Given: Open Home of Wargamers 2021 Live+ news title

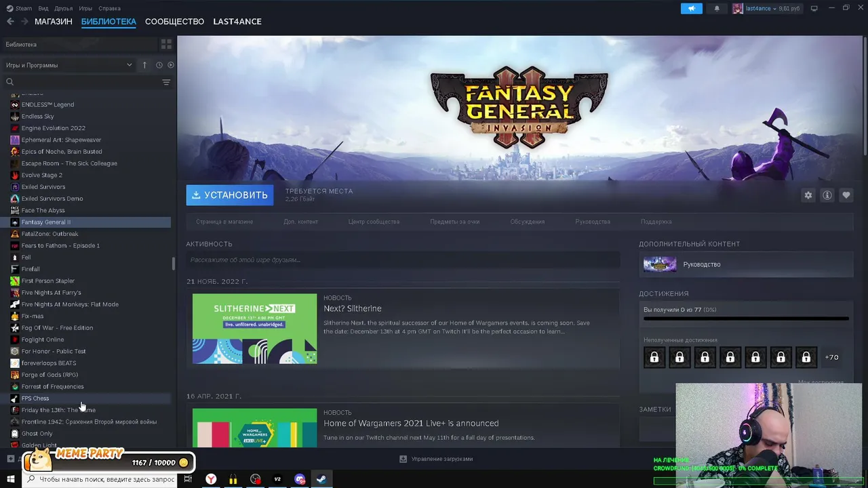Looking at the screenshot, I should tap(411, 423).
